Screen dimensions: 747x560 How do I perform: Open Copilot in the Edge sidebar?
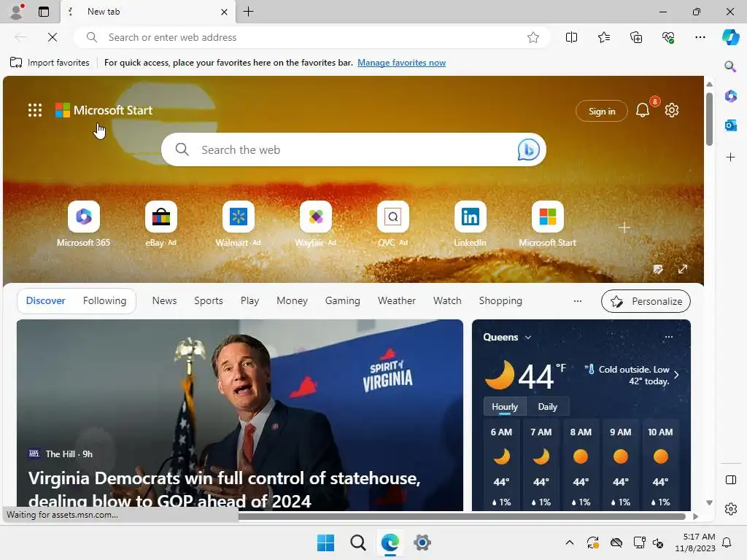(x=730, y=37)
